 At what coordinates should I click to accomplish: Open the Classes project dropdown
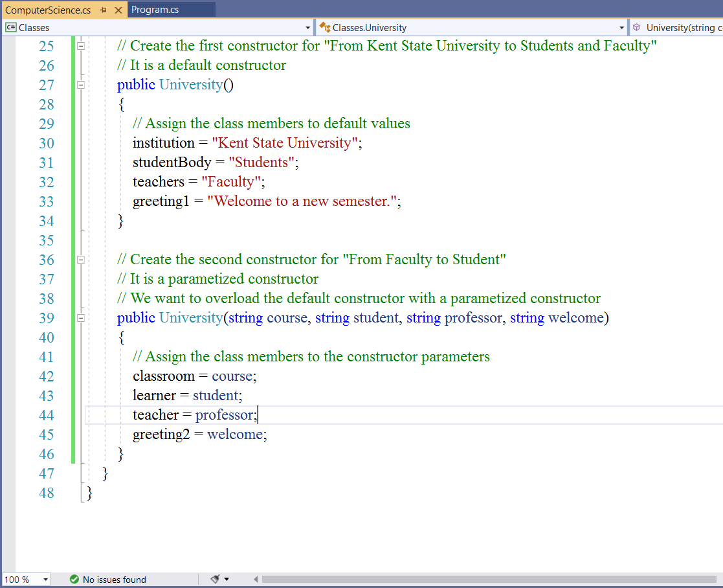coord(307,28)
